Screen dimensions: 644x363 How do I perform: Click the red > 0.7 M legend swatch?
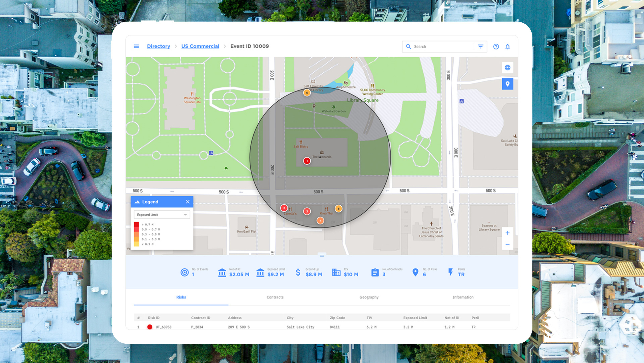pos(136,224)
